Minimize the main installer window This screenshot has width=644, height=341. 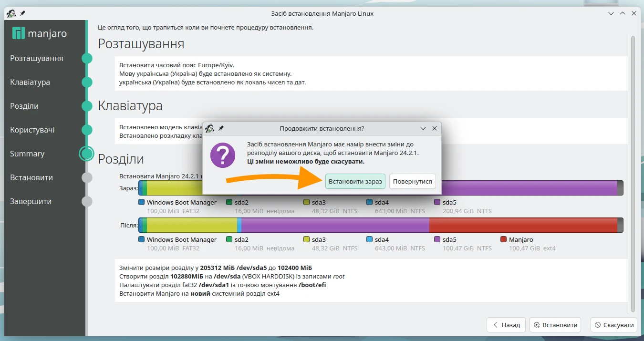612,14
